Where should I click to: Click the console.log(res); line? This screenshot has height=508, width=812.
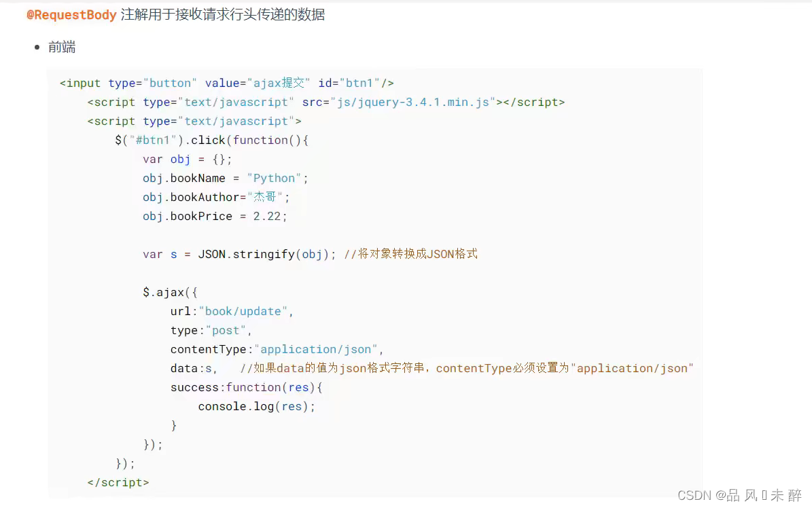[x=256, y=407]
